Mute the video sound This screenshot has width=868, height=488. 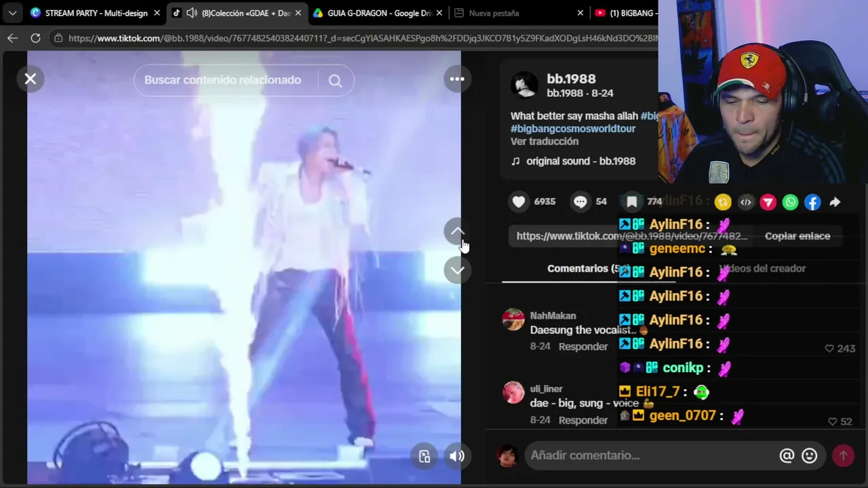(x=457, y=456)
